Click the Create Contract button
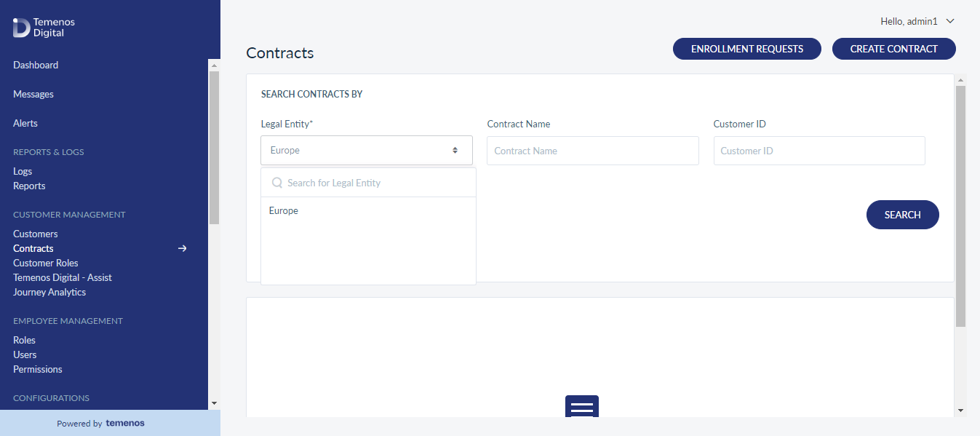 tap(894, 49)
